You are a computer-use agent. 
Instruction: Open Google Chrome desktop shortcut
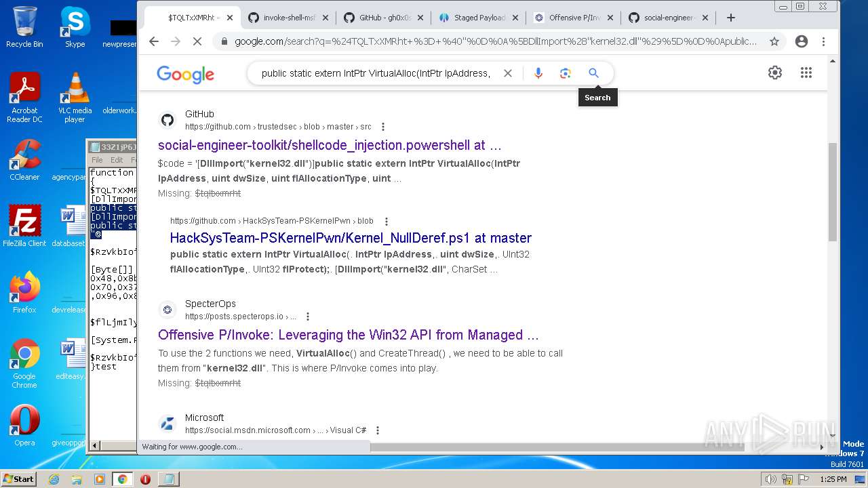24,363
